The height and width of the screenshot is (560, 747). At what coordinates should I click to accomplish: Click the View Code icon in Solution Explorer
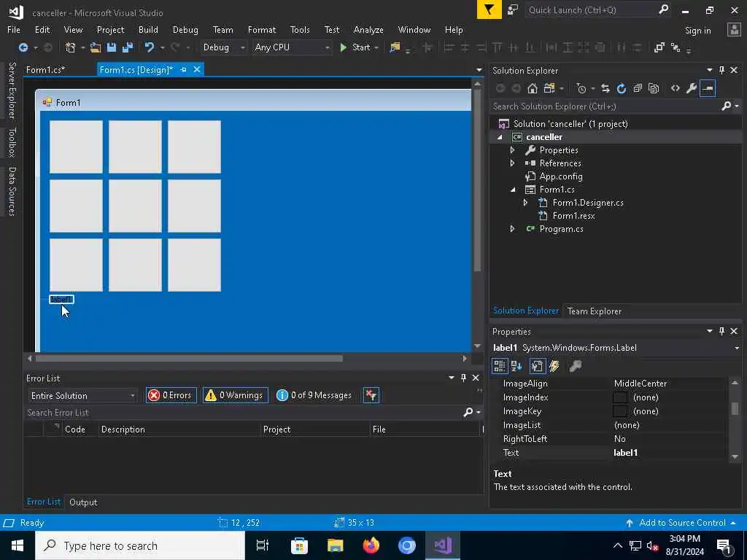tap(675, 88)
